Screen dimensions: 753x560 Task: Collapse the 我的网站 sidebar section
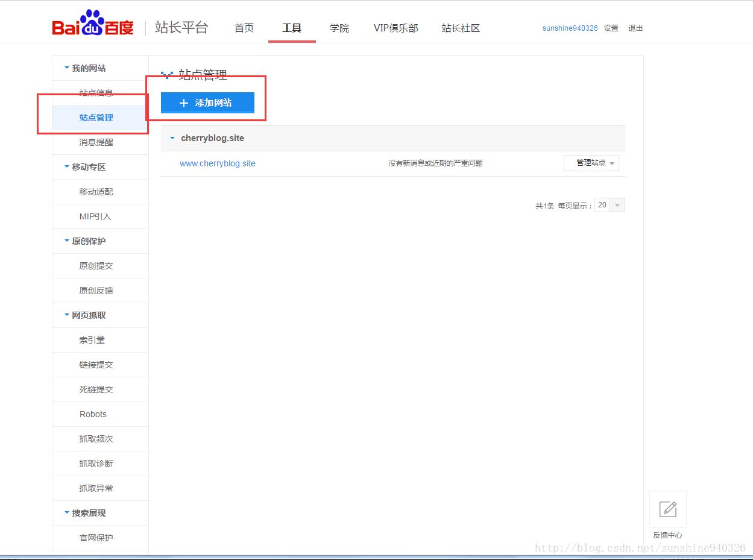tap(67, 68)
